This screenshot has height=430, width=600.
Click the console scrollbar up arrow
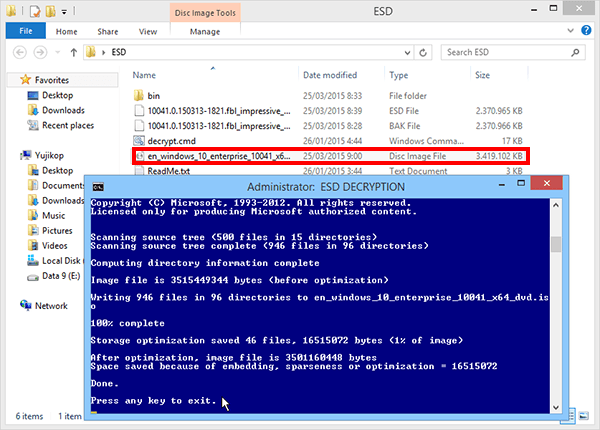click(556, 205)
